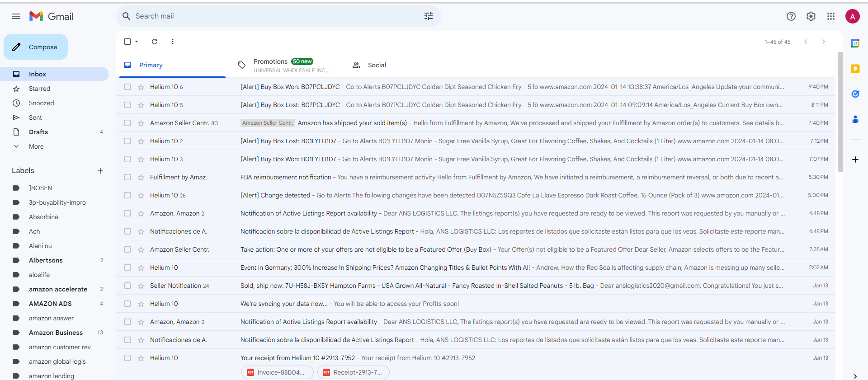Click the Gmail logo

point(52,16)
